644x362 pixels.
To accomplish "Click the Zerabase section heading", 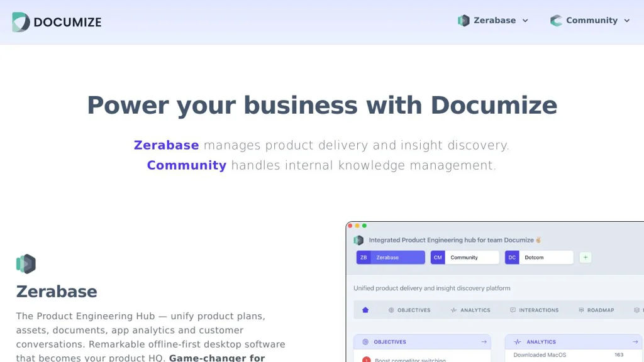I will [x=57, y=292].
